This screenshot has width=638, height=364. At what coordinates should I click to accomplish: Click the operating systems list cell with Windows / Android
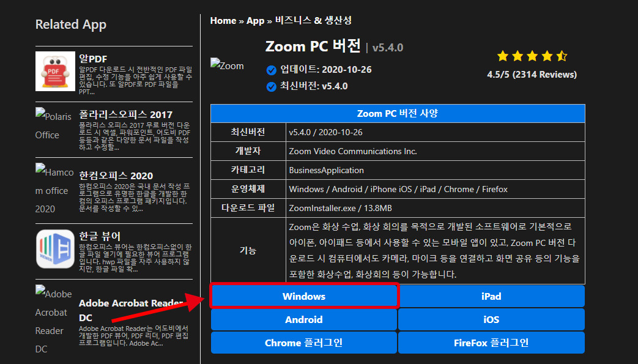[436, 189]
